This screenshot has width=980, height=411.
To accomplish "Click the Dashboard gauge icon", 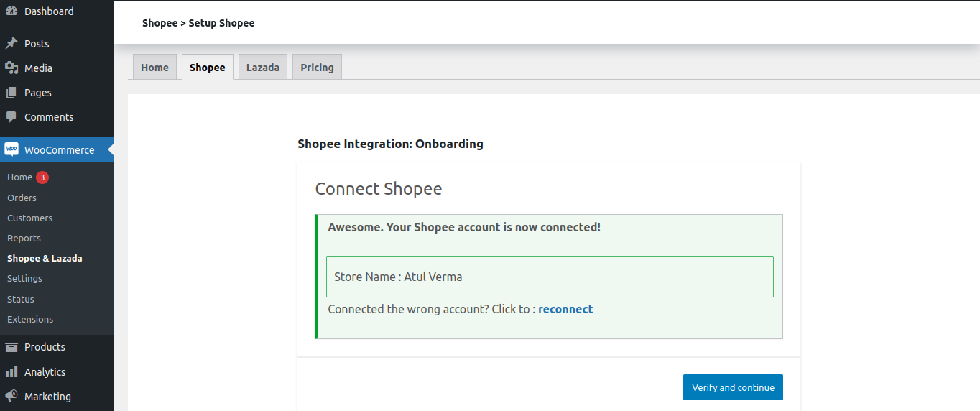I will (11, 11).
